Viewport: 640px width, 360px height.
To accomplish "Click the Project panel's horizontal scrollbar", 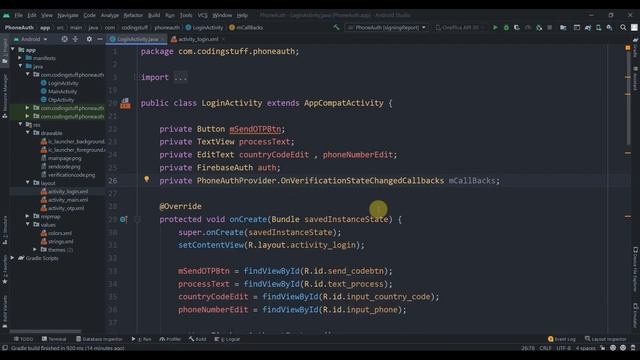I will click(45, 331).
